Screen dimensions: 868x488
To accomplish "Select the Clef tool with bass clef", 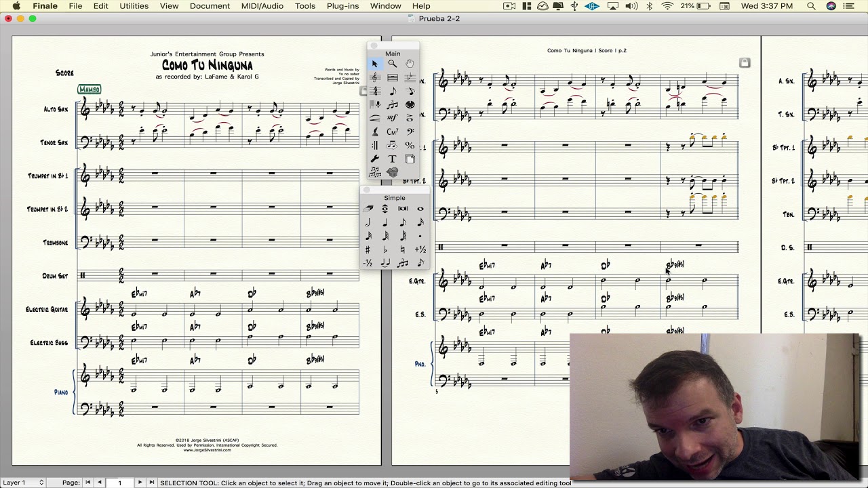I will click(410, 131).
